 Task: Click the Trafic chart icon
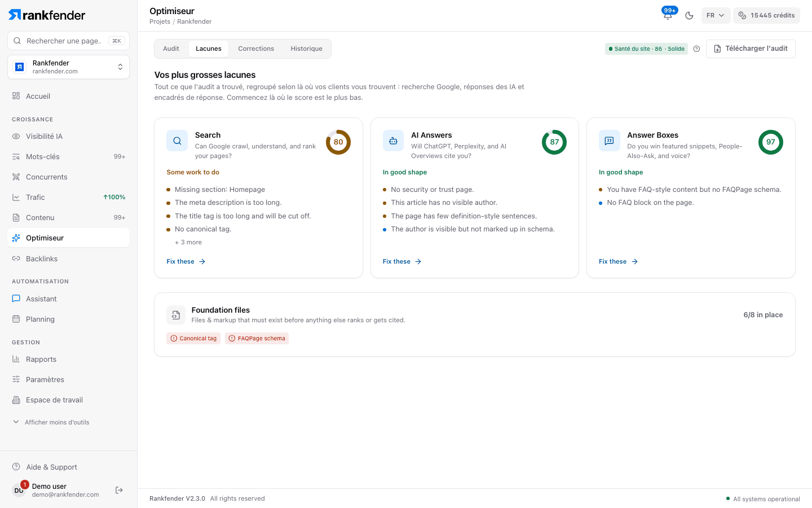(16, 197)
